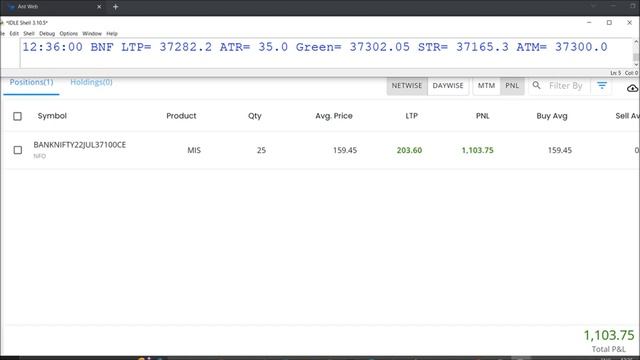Click the cloud download icon
Viewport: 640px width, 360px height.
click(632, 88)
